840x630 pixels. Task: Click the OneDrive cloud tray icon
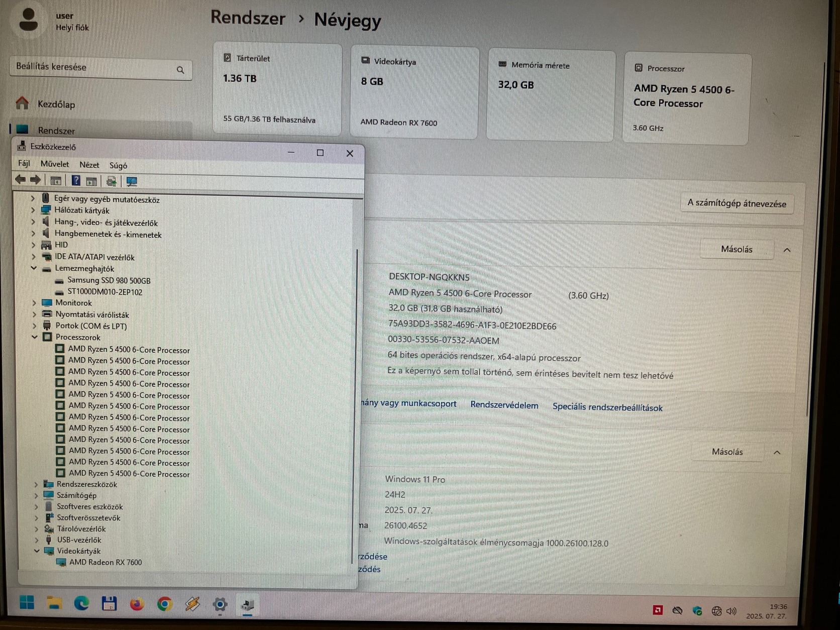(x=677, y=610)
